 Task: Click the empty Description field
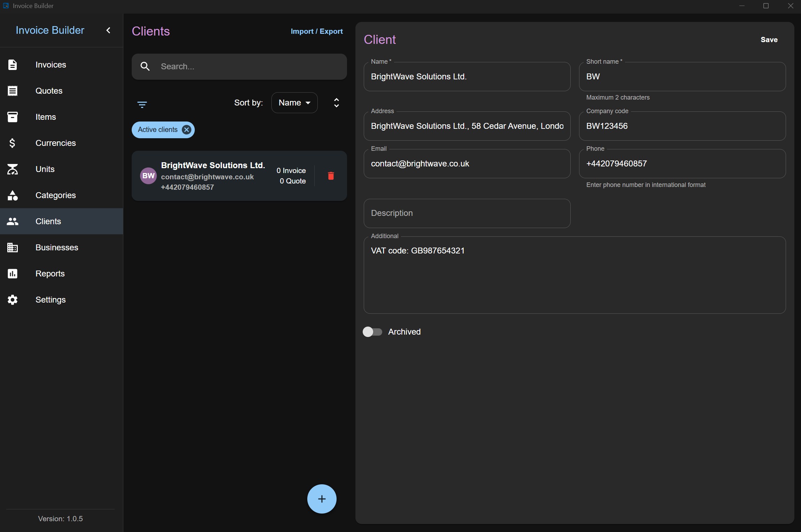(467, 213)
